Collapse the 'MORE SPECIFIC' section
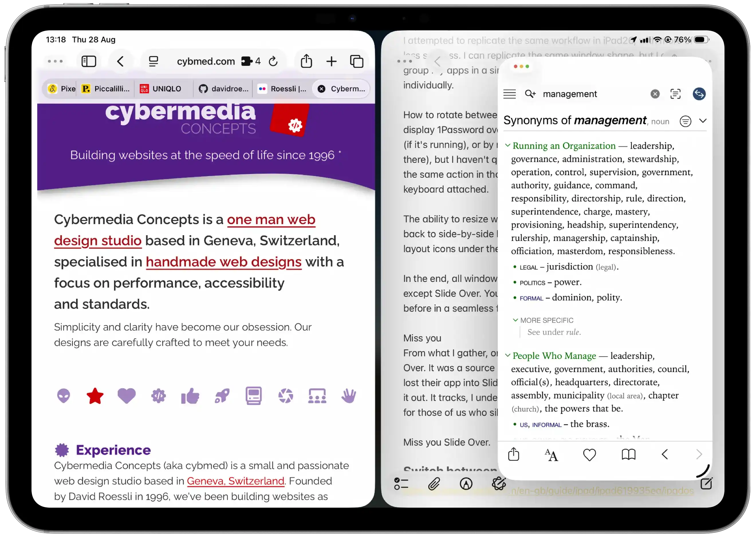The height and width of the screenshot is (538, 756). point(515,320)
